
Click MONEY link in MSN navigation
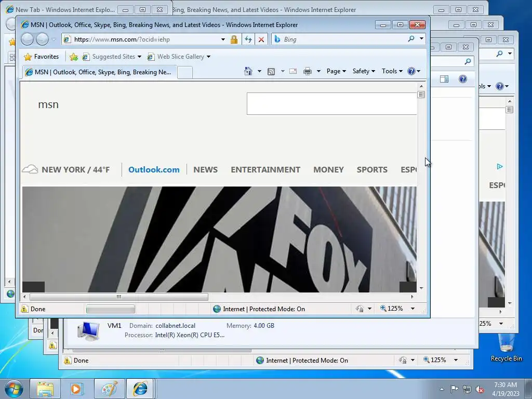328,170
